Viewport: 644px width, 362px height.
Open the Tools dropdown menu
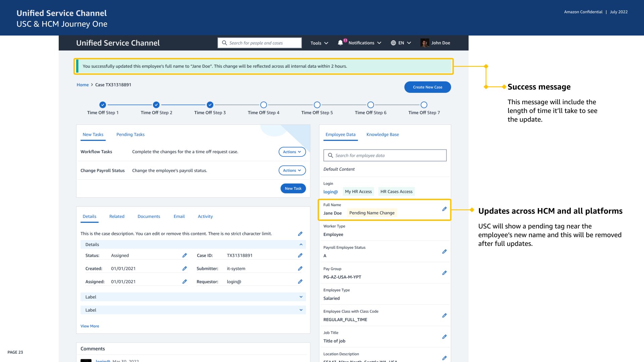point(319,43)
